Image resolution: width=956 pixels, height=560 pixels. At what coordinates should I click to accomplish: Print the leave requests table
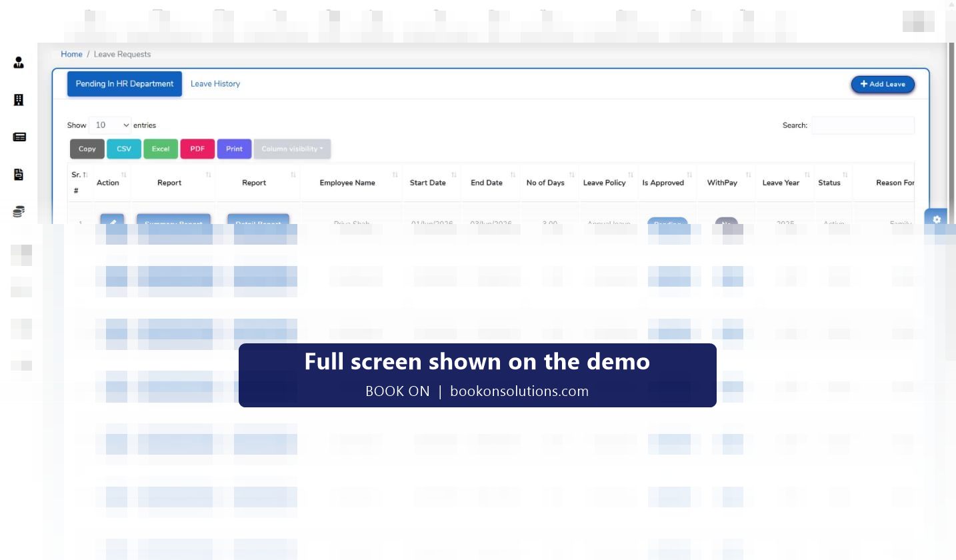(234, 149)
